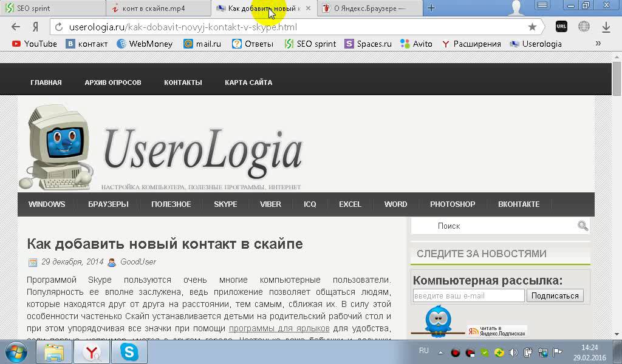622x364 pixels.
Task: Open the URL extension icon
Action: [561, 27]
